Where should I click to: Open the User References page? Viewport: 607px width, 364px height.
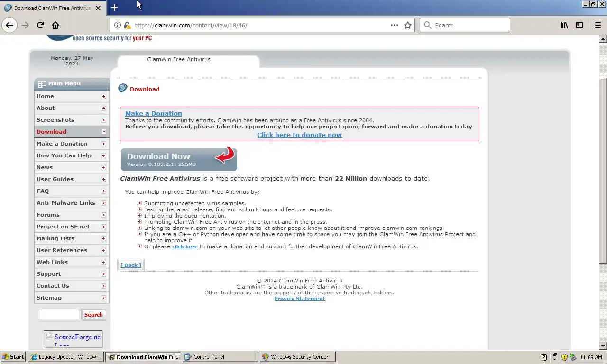tap(72, 250)
